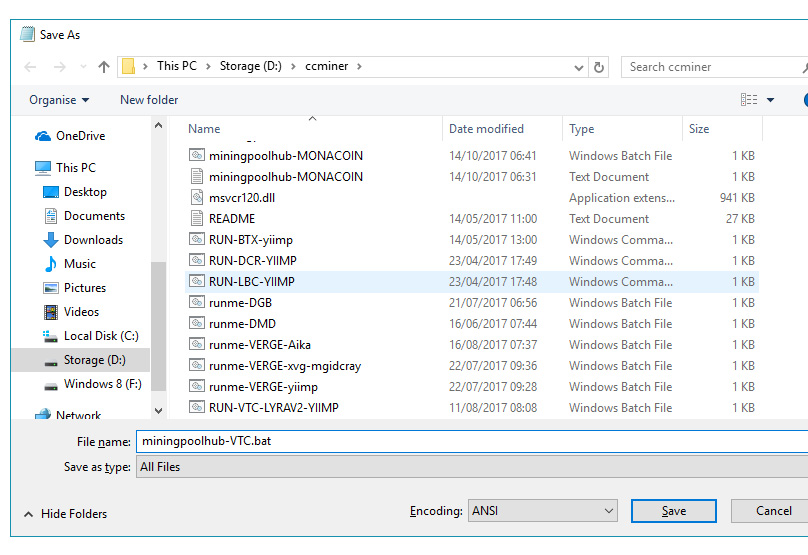The height and width of the screenshot is (555, 808).
Task: Select OneDrive in navigation pane
Action: tap(70, 136)
